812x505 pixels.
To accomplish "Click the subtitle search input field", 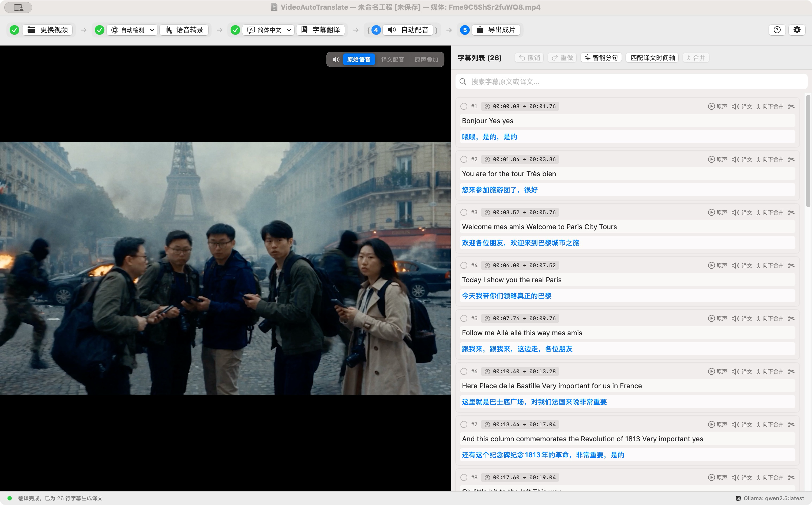I will tap(631, 81).
